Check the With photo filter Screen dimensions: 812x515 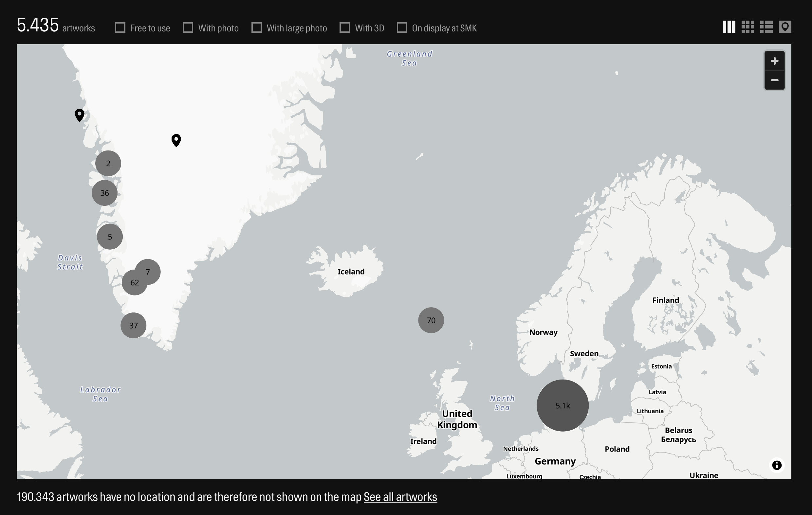188,27
